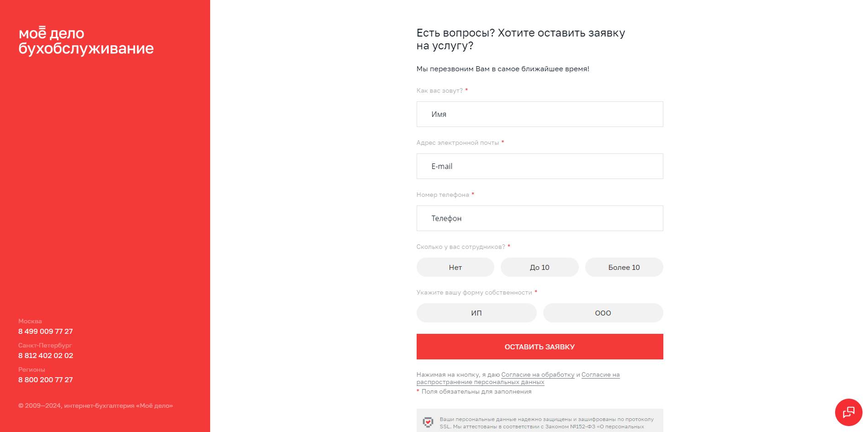This screenshot has height=432, width=868.
Task: Select 'Нет' for number of employees
Action: 455,267
